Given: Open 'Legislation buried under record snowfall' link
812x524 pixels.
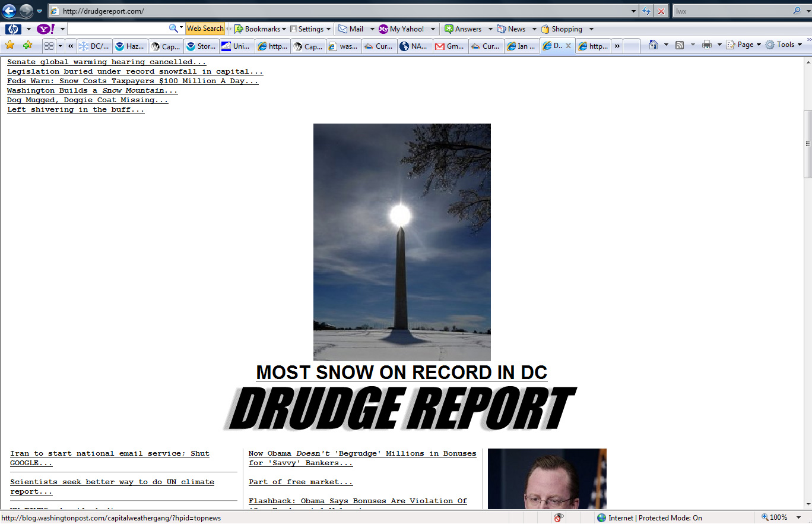Looking at the screenshot, I should point(135,71).
